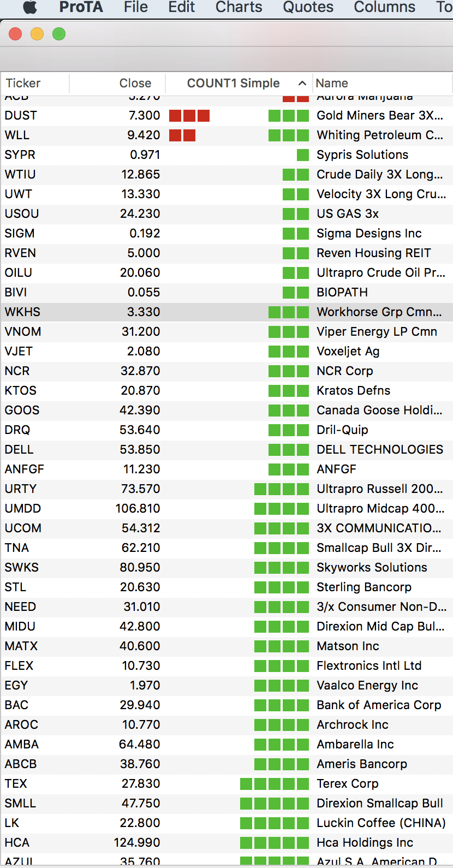The height and width of the screenshot is (868, 453).
Task: Select the UWT ticker cell
Action: (18, 194)
